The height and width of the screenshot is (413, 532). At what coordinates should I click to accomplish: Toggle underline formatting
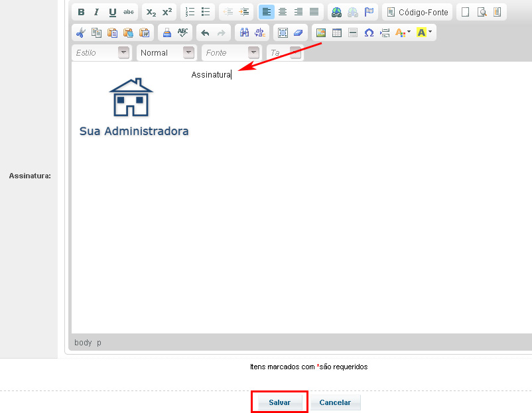point(113,12)
